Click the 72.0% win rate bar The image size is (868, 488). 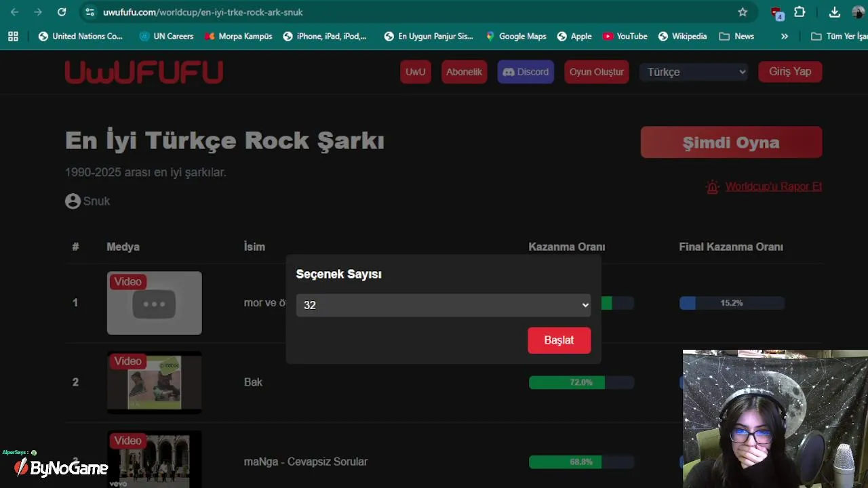click(x=581, y=382)
